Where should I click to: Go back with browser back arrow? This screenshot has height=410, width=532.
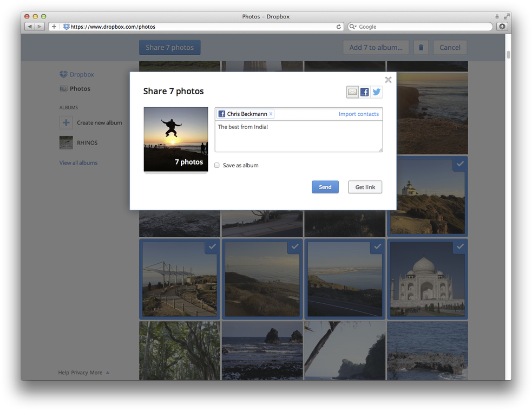coord(30,27)
